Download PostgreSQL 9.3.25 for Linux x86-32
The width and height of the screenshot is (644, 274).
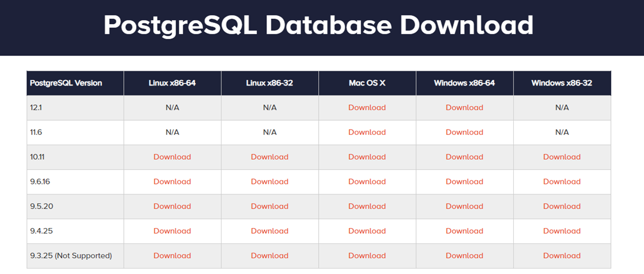coord(269,256)
